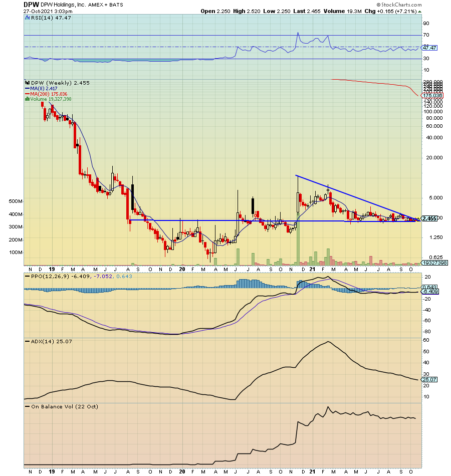
Task: Click the boxed 47.47 RSI axis label
Action: coord(429,48)
